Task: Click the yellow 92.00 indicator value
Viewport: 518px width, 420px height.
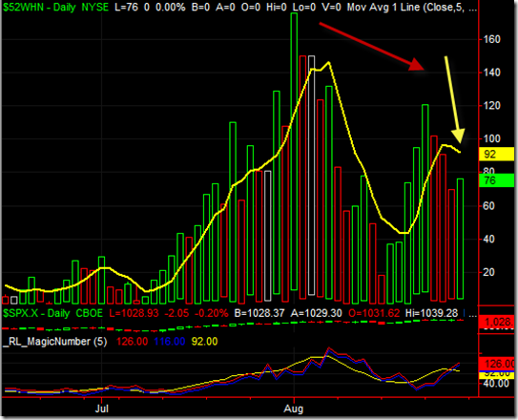Action: [204, 342]
